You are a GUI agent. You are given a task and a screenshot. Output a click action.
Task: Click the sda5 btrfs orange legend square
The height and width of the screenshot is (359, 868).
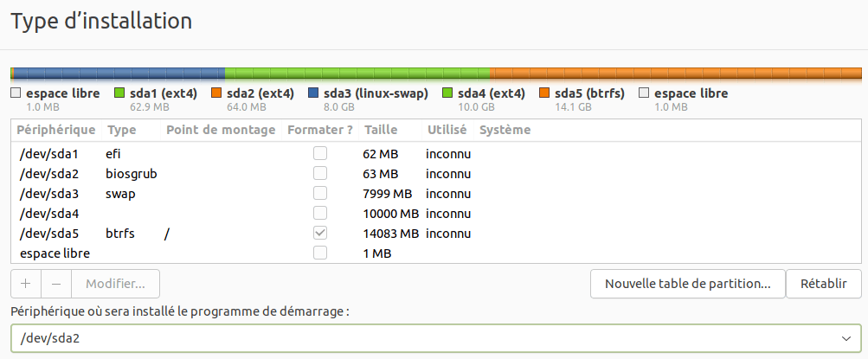544,93
